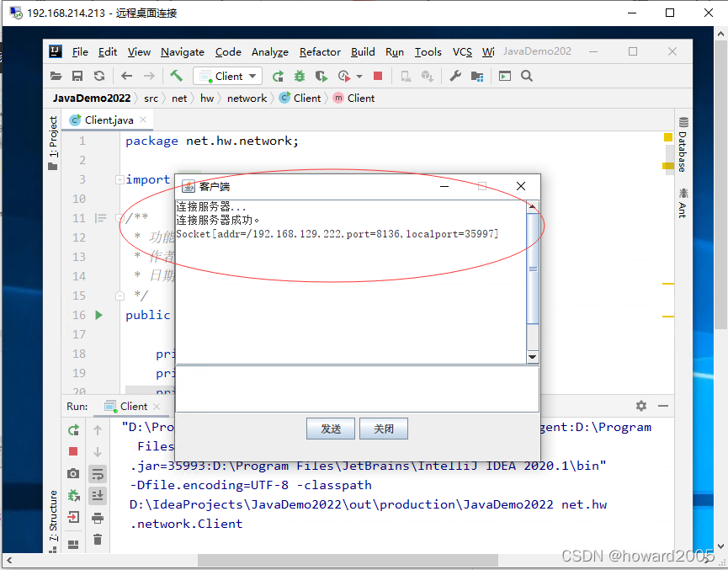Click Stop icon in Run panel
Screen dimensions: 728x570
[73, 451]
